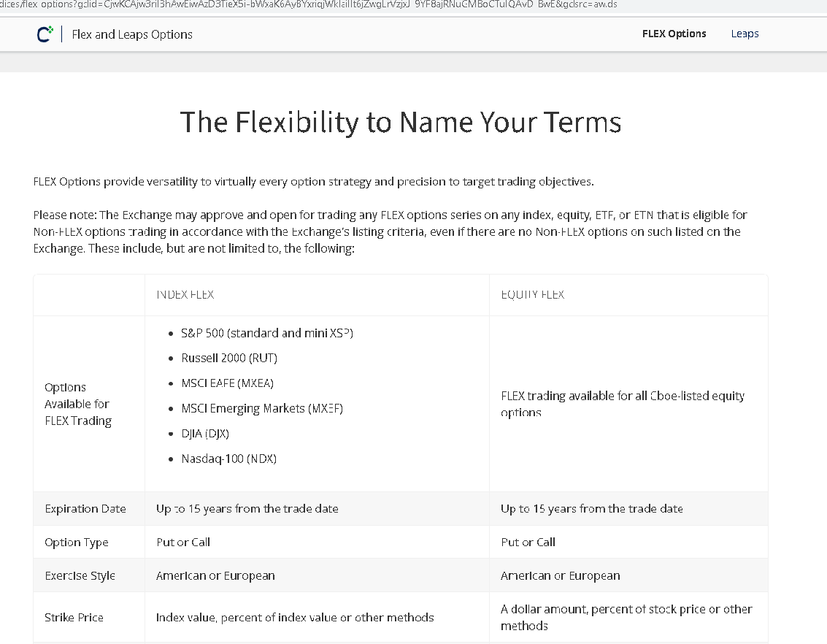Click the heading The Flexibility to Name Your Terms
The image size is (827, 644).
tap(401, 123)
